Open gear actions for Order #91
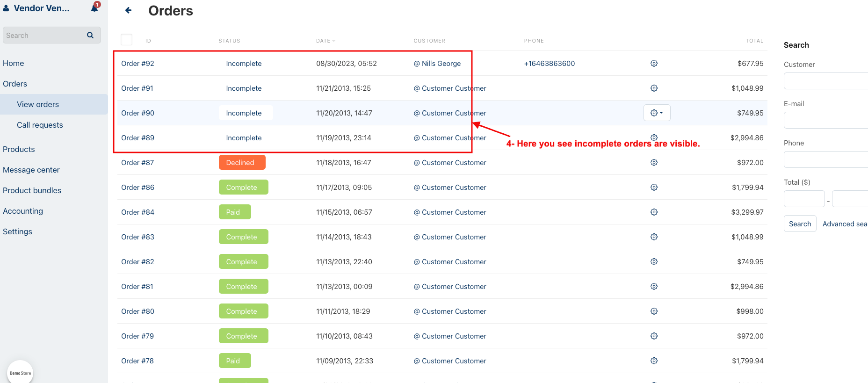The height and width of the screenshot is (383, 868). click(x=654, y=88)
